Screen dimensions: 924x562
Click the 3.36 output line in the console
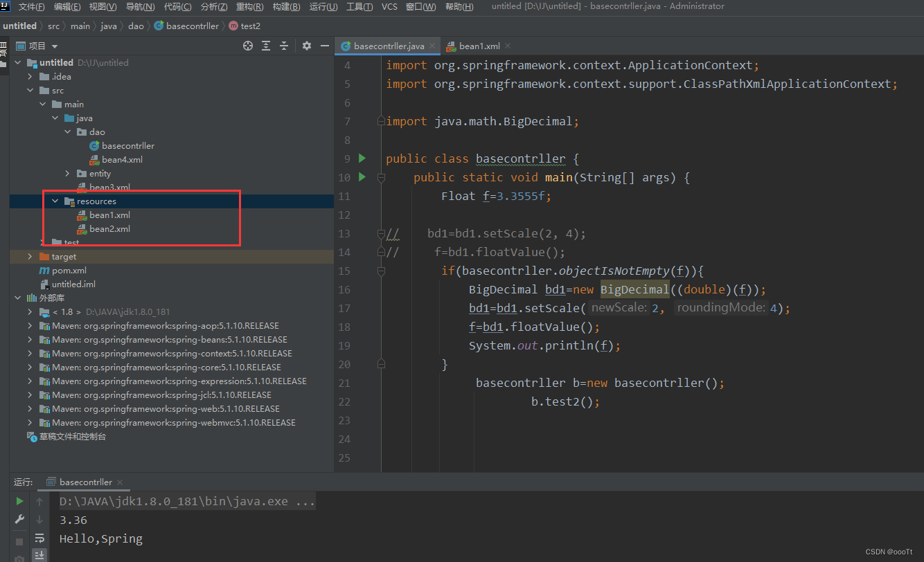tap(73, 520)
